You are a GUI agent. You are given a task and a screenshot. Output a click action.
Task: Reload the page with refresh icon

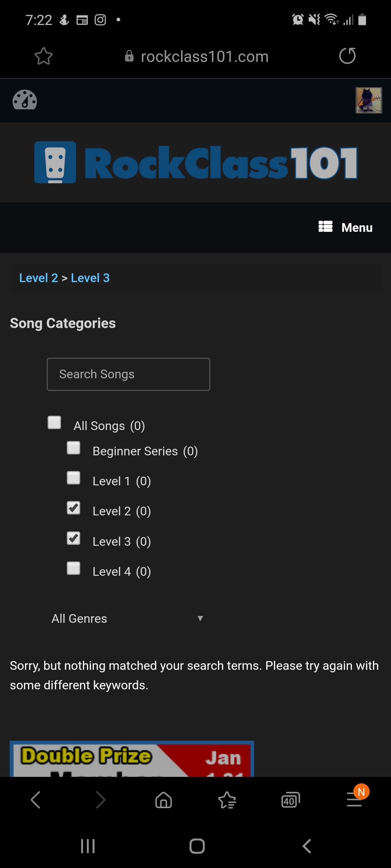tap(347, 56)
